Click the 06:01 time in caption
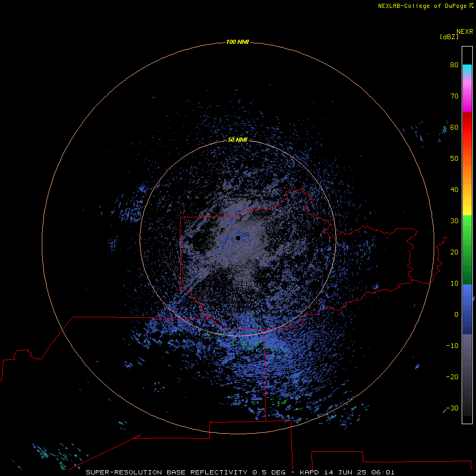Viewport: 476px width, 476px height. pos(383,472)
